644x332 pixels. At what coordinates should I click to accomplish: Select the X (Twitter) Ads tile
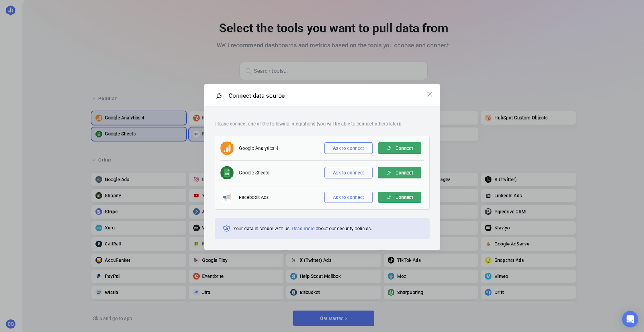point(334,260)
